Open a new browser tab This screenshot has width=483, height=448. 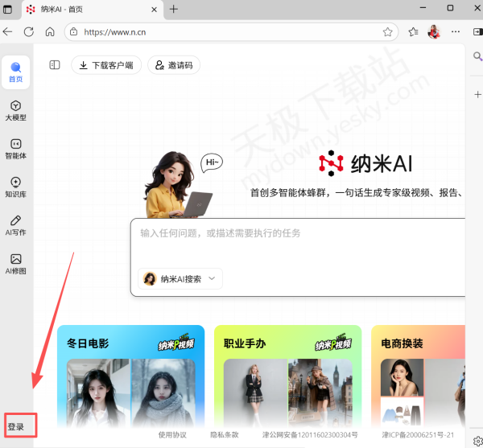click(x=174, y=9)
